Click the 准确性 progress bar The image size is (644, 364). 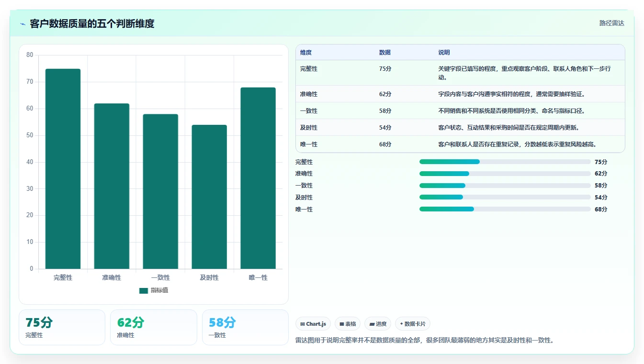pyautogui.click(x=505, y=174)
